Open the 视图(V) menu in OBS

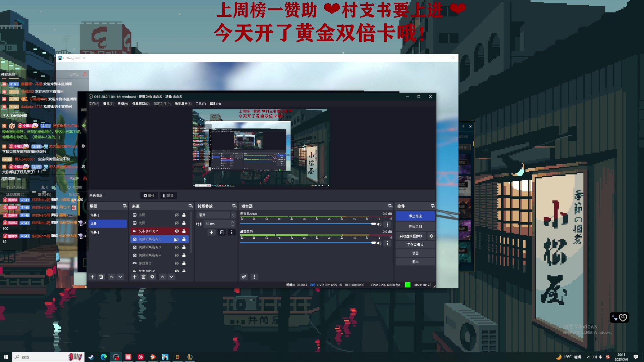pos(123,104)
